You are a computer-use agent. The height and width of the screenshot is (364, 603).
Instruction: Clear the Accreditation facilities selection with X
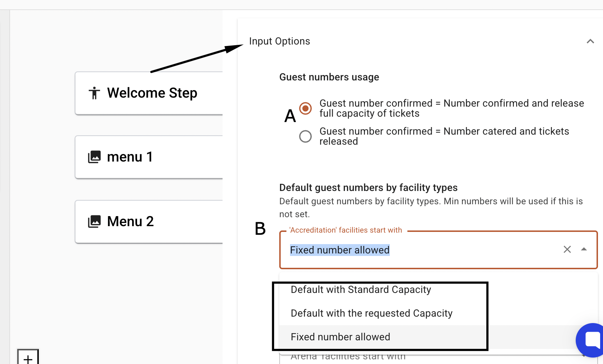(567, 249)
